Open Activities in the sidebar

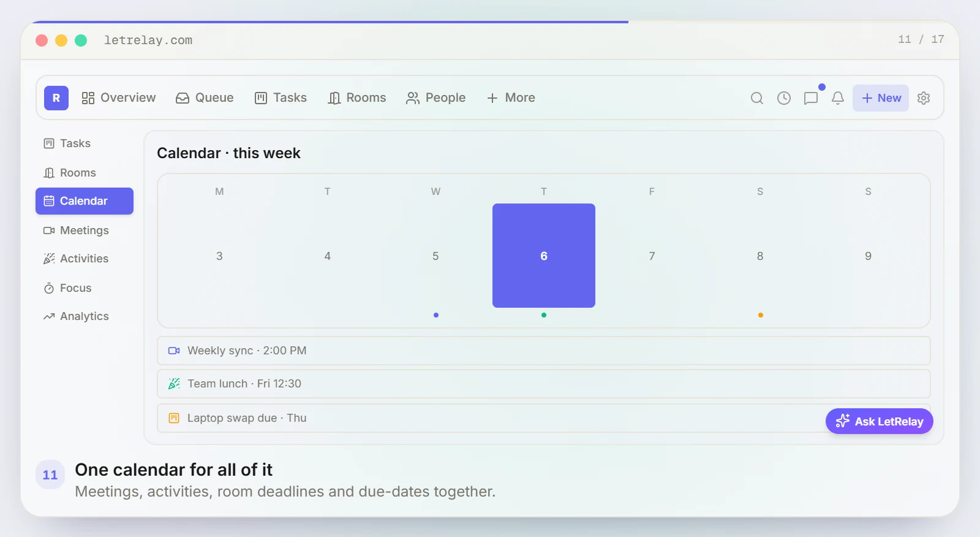(x=85, y=259)
